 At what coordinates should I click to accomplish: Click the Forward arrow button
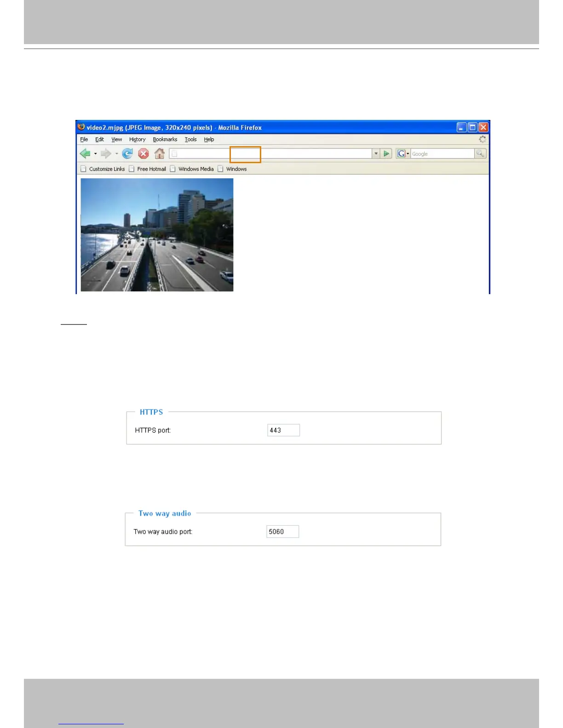(x=106, y=154)
